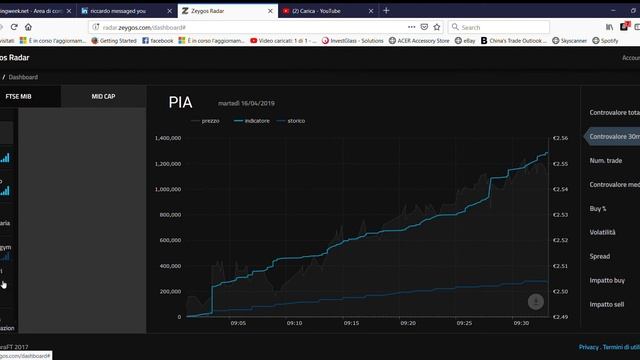
Task: Open the Skyscanner bookmark
Action: pos(569,40)
